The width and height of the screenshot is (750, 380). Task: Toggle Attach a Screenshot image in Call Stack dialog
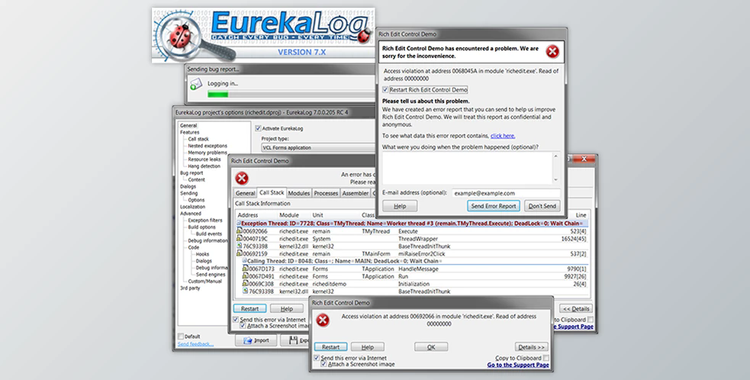point(243,325)
